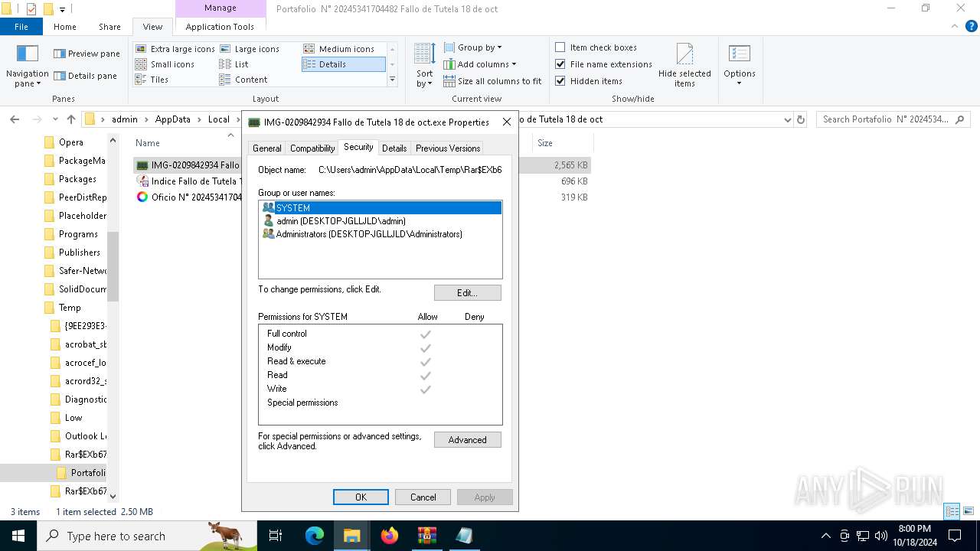Open the Windows Start menu
This screenshot has height=551, width=980.
(x=18, y=536)
